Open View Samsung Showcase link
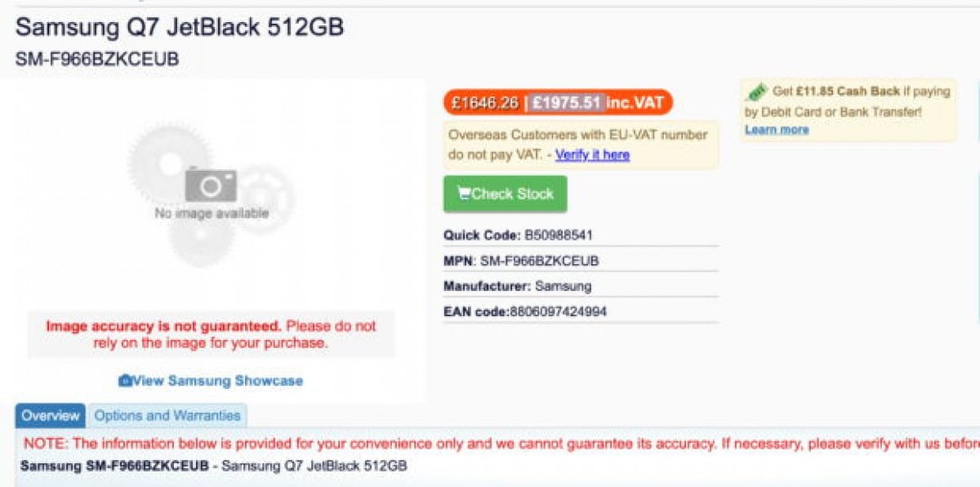This screenshot has height=487, width=980. [217, 381]
